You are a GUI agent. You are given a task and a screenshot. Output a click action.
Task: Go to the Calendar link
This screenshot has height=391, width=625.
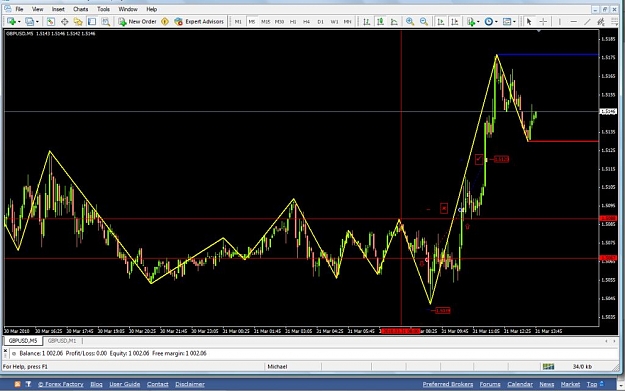(520, 384)
